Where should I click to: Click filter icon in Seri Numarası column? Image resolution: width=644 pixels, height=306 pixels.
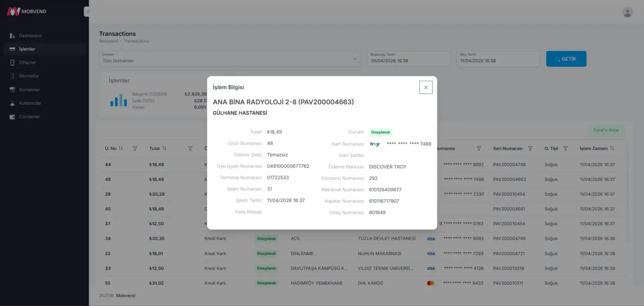(530, 148)
